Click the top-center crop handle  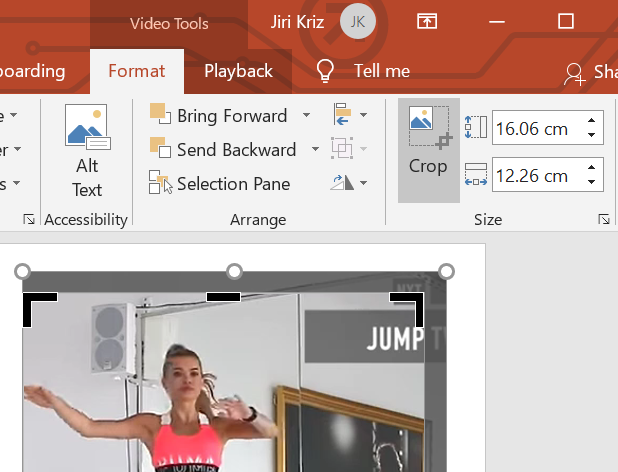223,297
